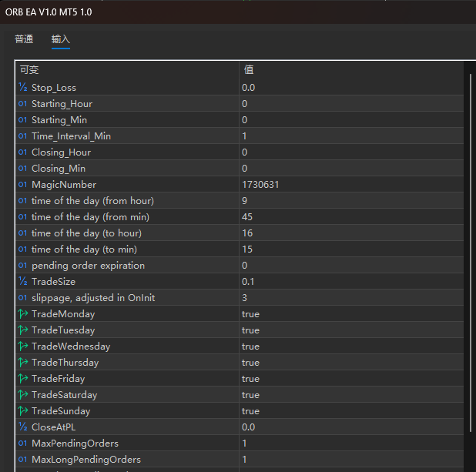Click the boolean icon beside TradeSaturday

click(x=23, y=394)
